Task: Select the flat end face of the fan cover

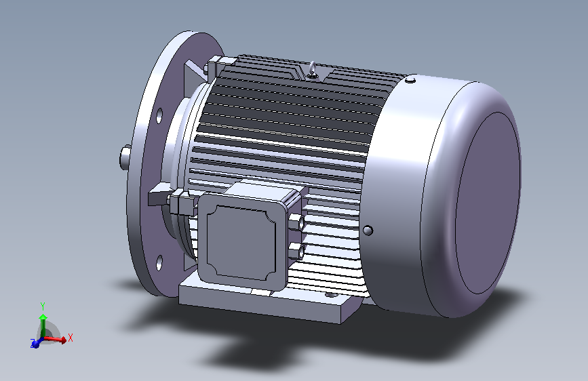Action: 488,203
